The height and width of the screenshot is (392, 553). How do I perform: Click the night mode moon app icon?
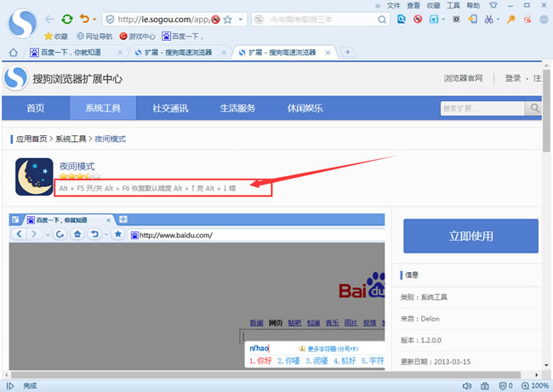(x=34, y=177)
